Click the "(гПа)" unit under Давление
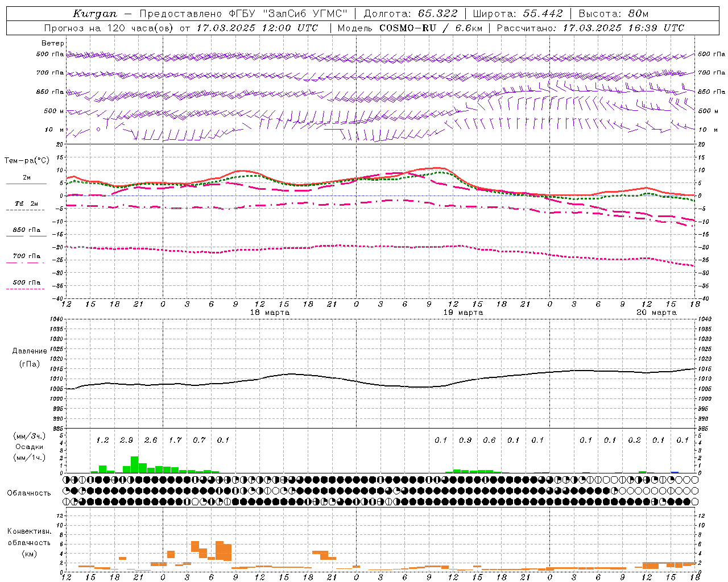Image resolution: width=728 pixels, height=582 pixels. pos(29,364)
